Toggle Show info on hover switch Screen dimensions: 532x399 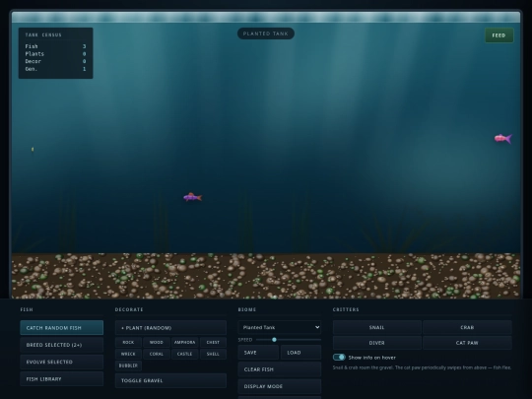tap(339, 358)
